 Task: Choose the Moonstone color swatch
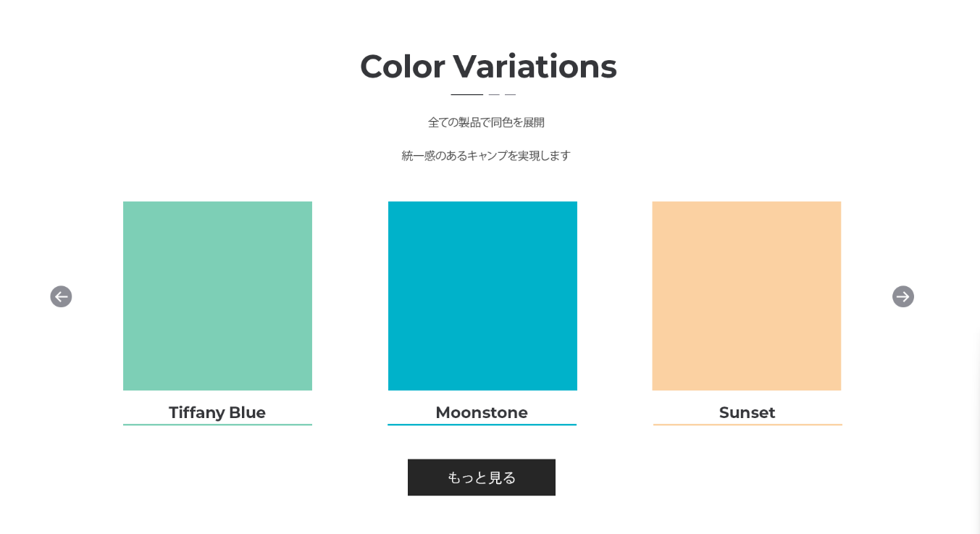click(x=482, y=296)
